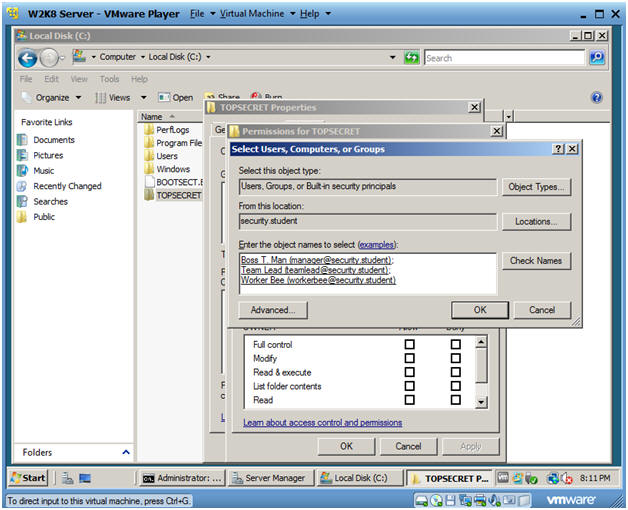628x510 pixels.
Task: Open the Recently Changed favorite link
Action: coord(67,186)
